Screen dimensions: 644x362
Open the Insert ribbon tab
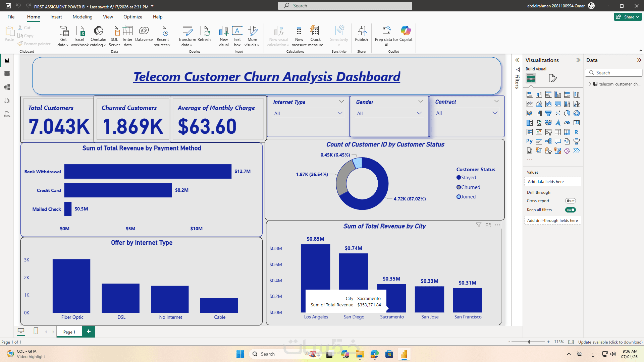point(56,17)
